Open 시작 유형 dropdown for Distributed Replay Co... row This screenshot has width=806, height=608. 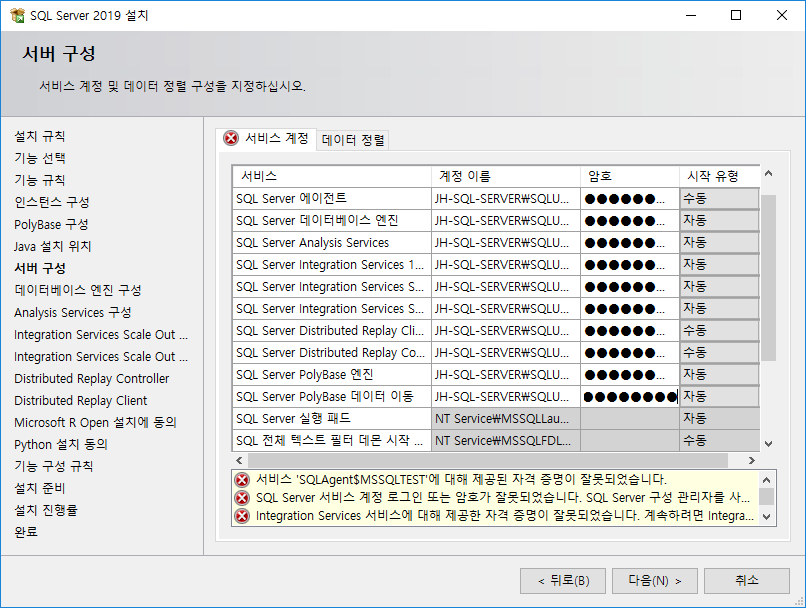click(x=720, y=353)
